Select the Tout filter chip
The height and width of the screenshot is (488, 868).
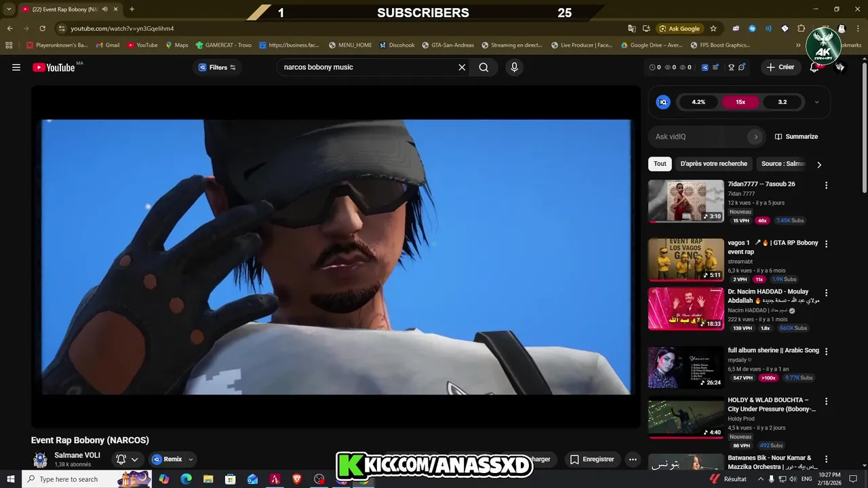pos(660,163)
